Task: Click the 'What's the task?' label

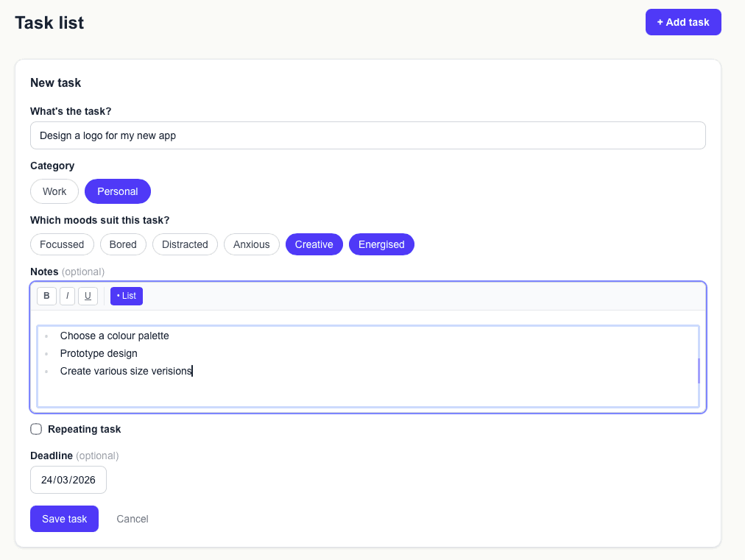Action: pyautogui.click(x=71, y=111)
